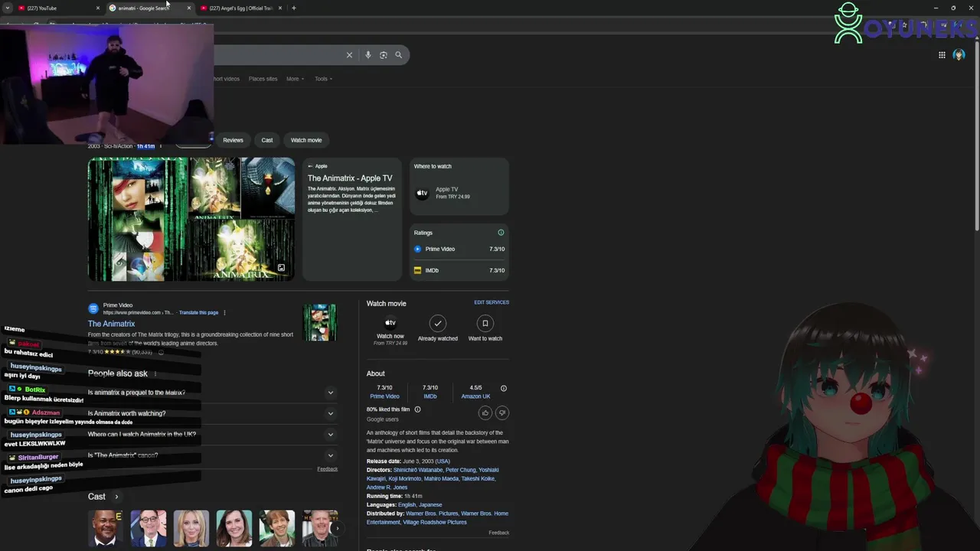980x551 pixels.
Task: Click Translate this page link
Action: pyautogui.click(x=198, y=312)
